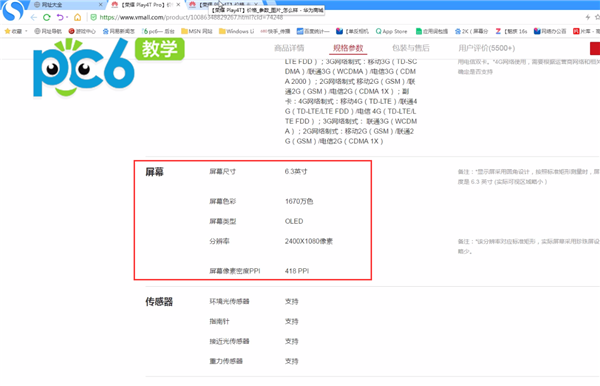Click the 屏幕尺寸 label

click(x=223, y=171)
